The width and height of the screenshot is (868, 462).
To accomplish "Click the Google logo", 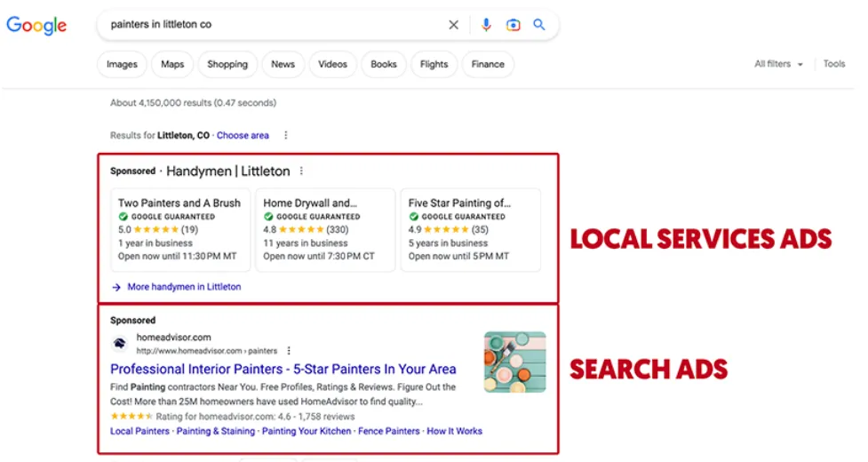I will coord(36,26).
